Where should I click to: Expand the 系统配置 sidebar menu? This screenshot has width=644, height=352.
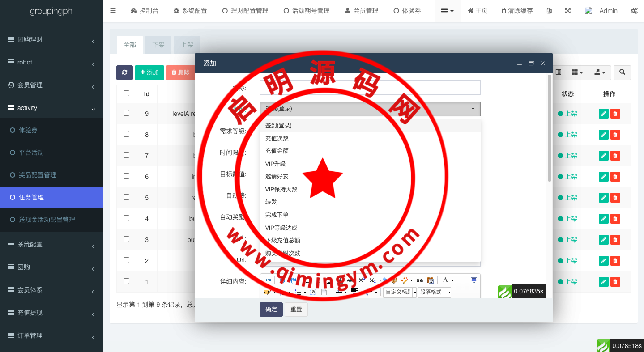tap(51, 244)
